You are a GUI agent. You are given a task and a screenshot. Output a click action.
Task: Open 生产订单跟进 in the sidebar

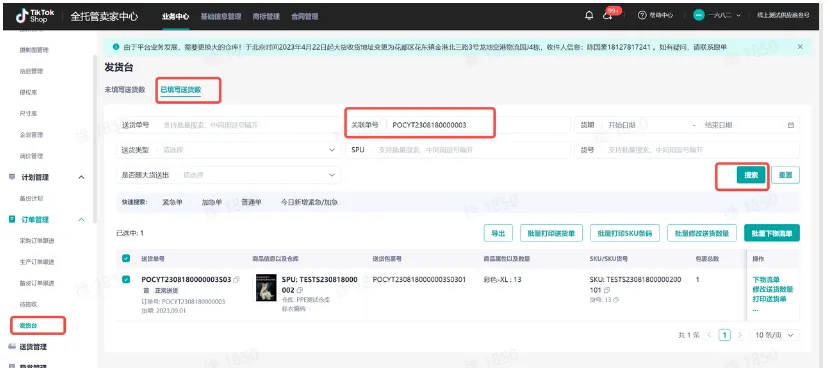pyautogui.click(x=37, y=262)
